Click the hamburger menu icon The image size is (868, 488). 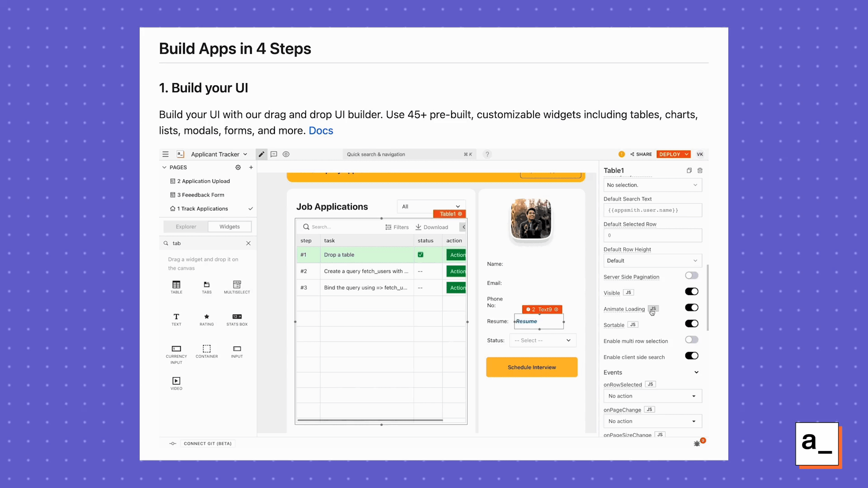tap(165, 154)
